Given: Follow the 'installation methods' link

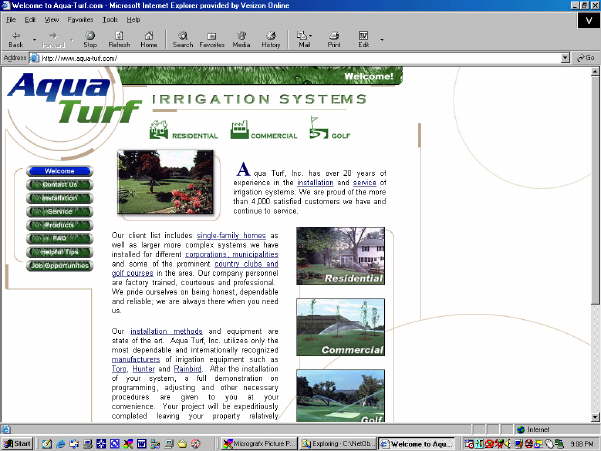Looking at the screenshot, I should (x=166, y=331).
